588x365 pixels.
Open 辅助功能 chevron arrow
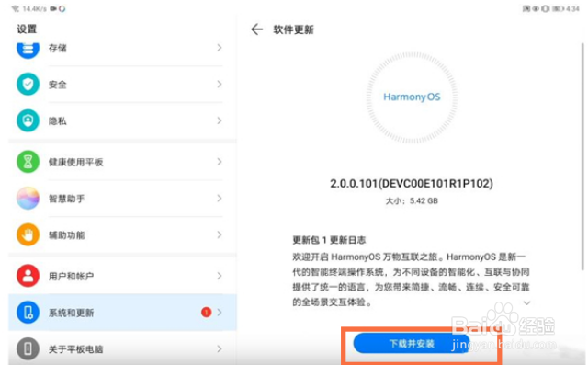point(220,234)
